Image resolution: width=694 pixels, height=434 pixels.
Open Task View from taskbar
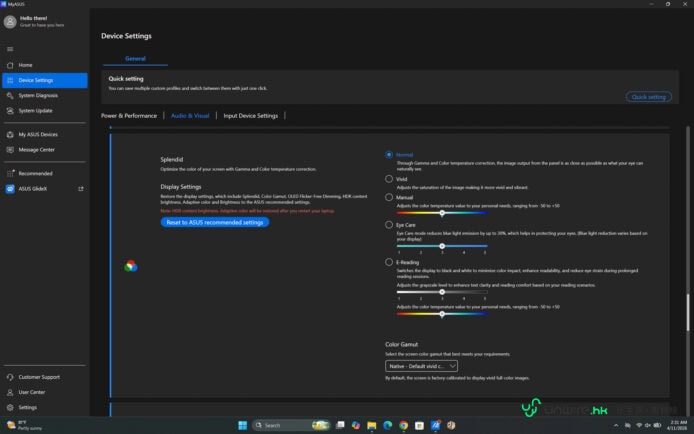tap(340, 425)
